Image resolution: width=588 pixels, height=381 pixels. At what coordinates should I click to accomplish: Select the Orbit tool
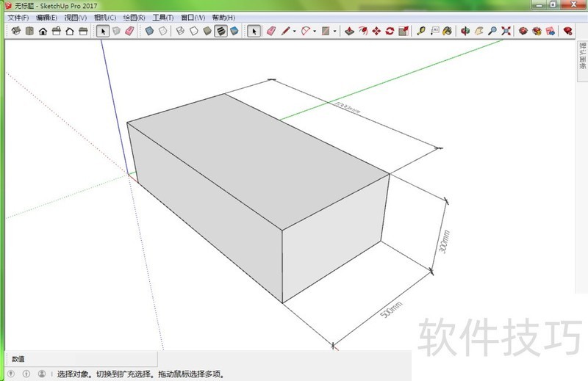tap(465, 31)
